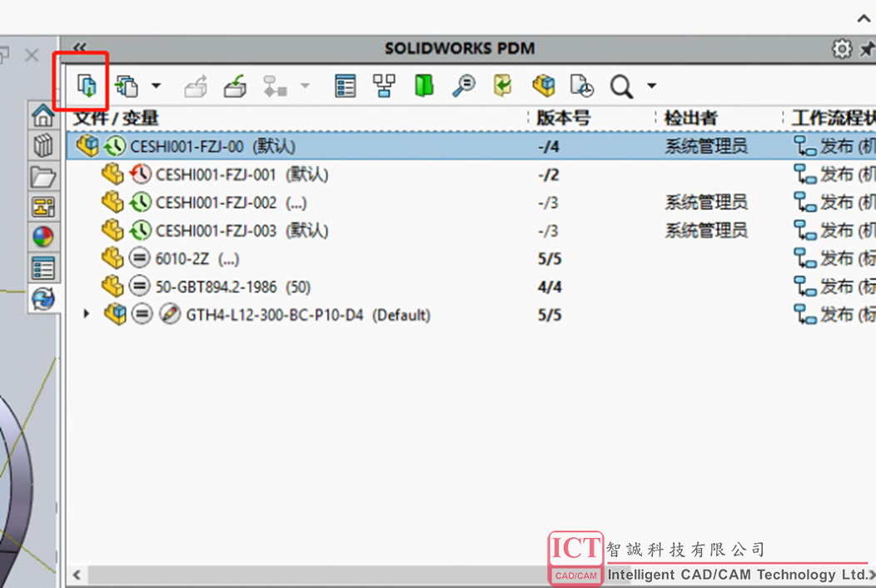Click the equals status icon of 6010-2Z
Viewport: 876px width, 588px height.
pyautogui.click(x=140, y=258)
